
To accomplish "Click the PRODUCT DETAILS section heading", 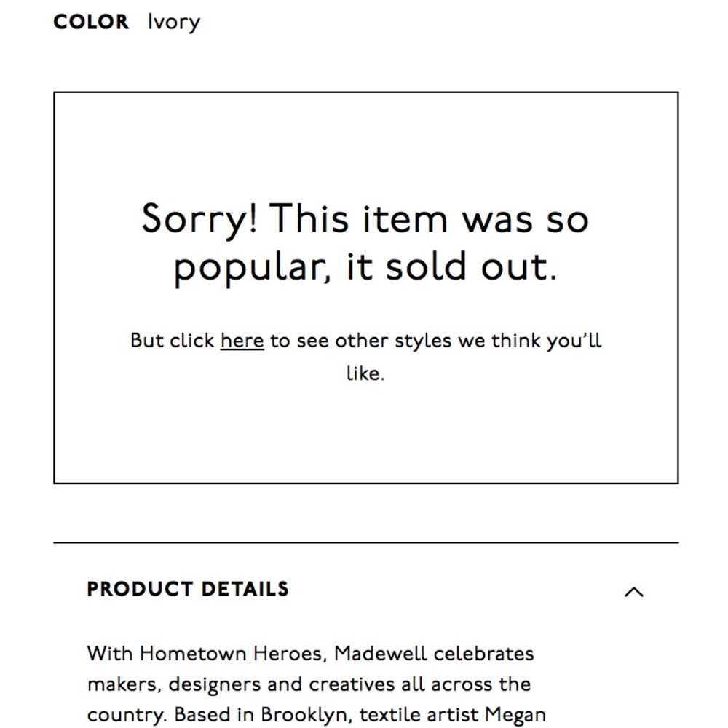I will tap(188, 589).
